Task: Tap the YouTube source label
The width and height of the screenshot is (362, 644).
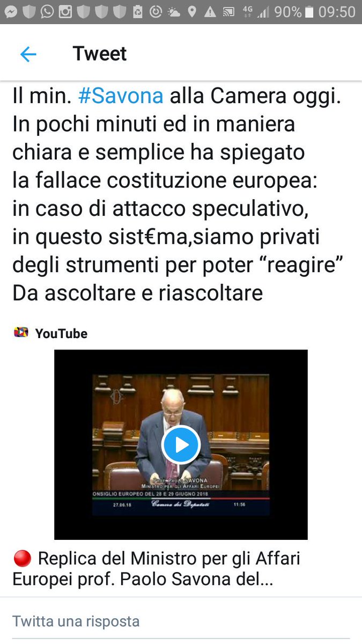Action: tap(61, 333)
